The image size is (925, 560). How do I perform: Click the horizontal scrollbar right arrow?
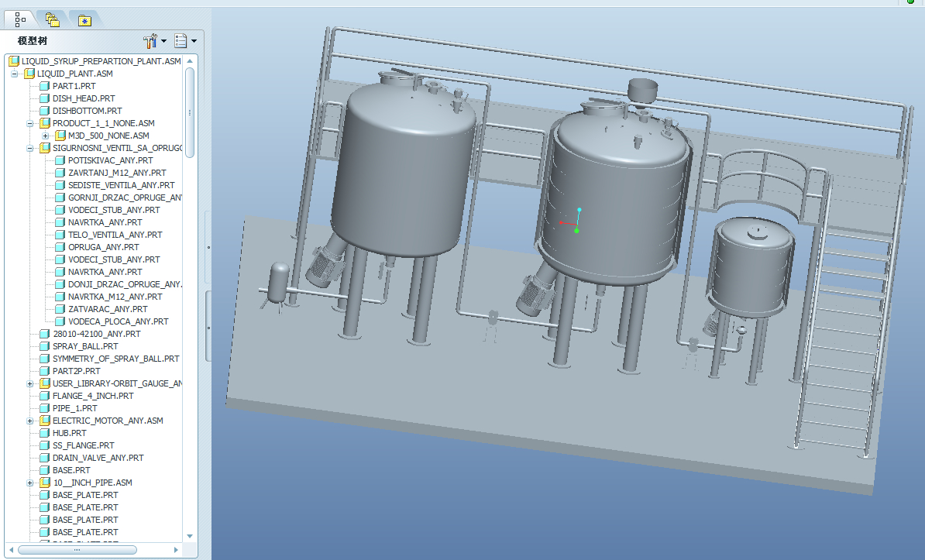pyautogui.click(x=176, y=550)
